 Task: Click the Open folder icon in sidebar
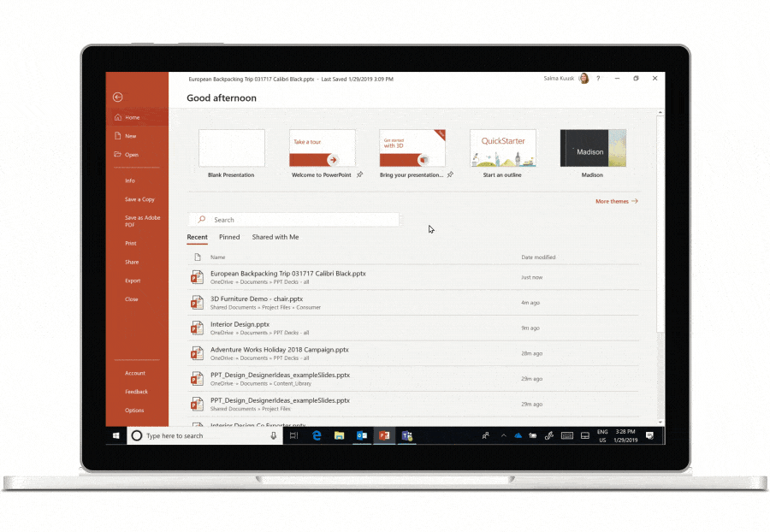[x=117, y=155]
